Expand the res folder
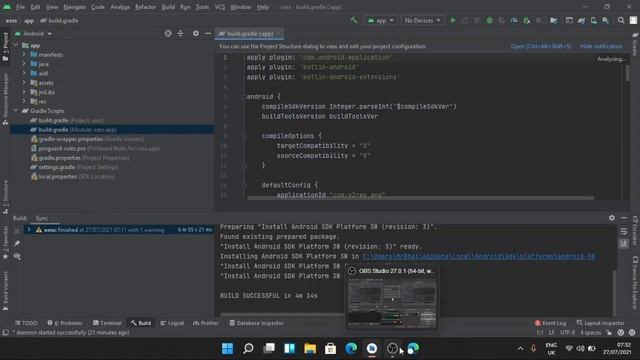640x360 pixels. 24,101
